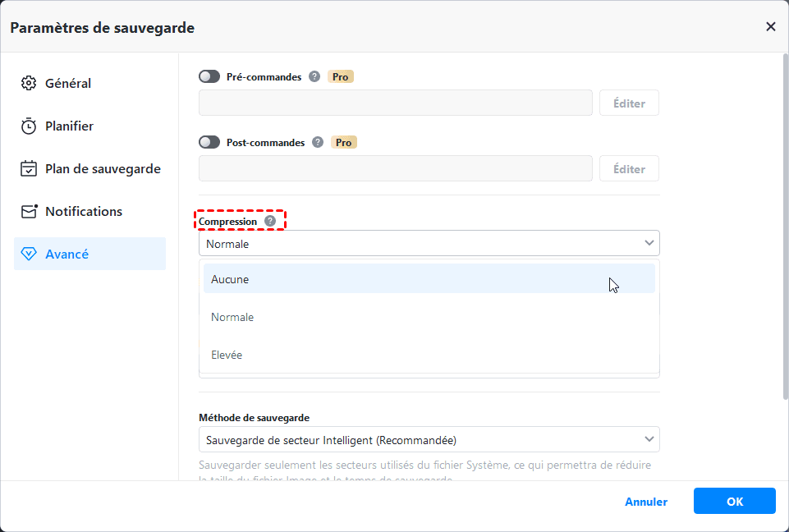Open the Compression dropdown
Screen dimensions: 789x532
[429, 243]
